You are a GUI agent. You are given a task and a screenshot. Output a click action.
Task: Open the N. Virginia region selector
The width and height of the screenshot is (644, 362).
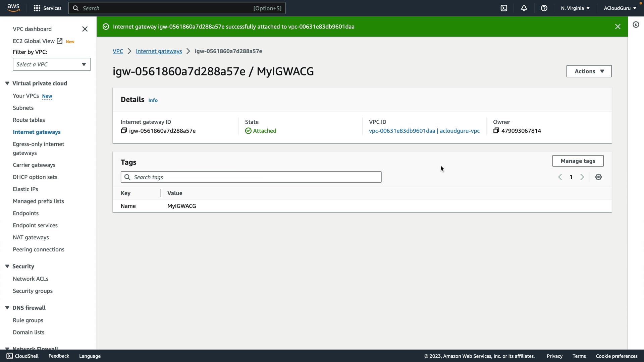(x=575, y=8)
